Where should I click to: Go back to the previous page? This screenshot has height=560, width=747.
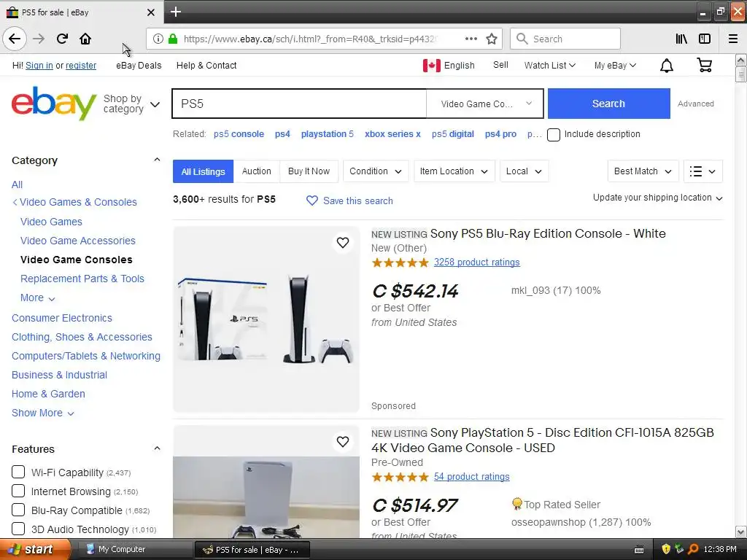click(x=15, y=39)
